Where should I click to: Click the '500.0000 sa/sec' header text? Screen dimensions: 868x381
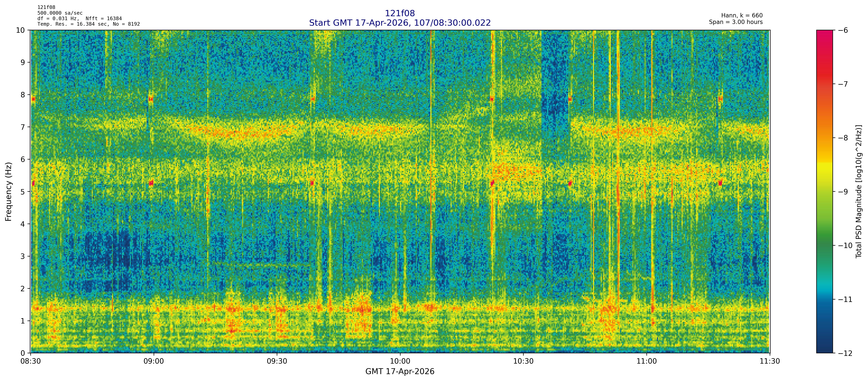coord(60,13)
